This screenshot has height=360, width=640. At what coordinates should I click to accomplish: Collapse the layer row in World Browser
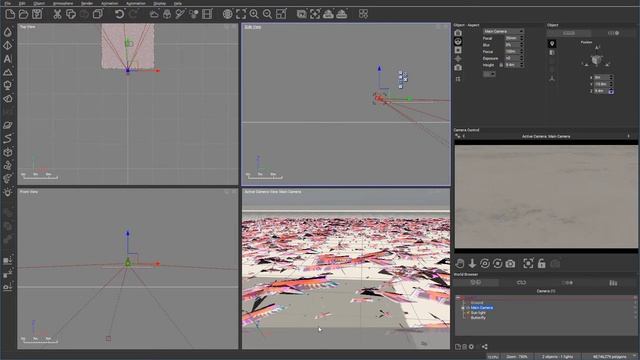click(x=458, y=298)
